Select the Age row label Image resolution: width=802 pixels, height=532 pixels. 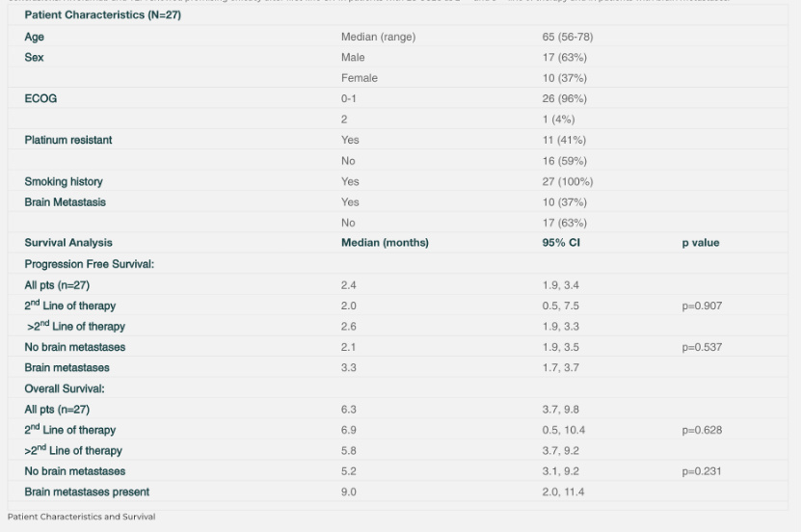click(35, 37)
